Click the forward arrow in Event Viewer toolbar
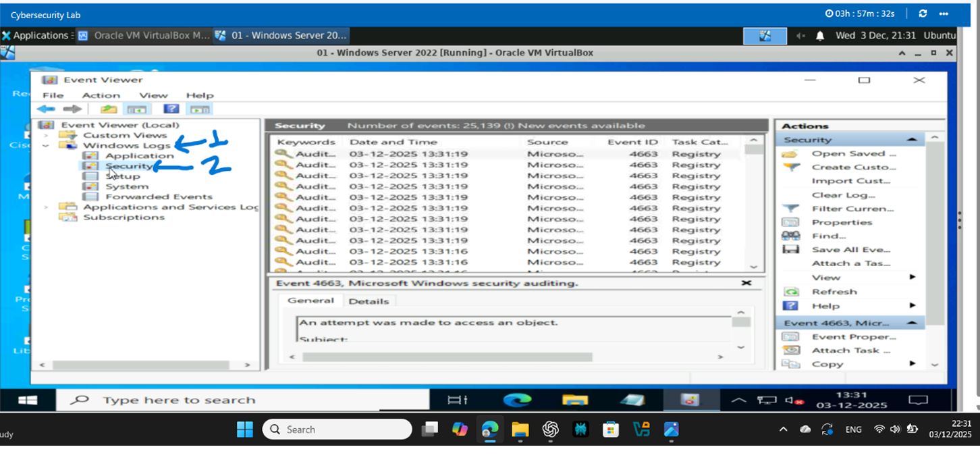The width and height of the screenshot is (980, 468). [x=72, y=109]
